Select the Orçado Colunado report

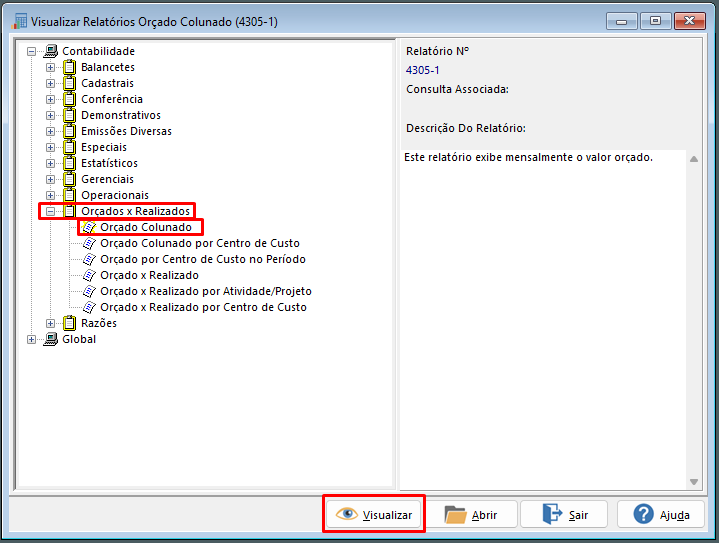(146, 227)
